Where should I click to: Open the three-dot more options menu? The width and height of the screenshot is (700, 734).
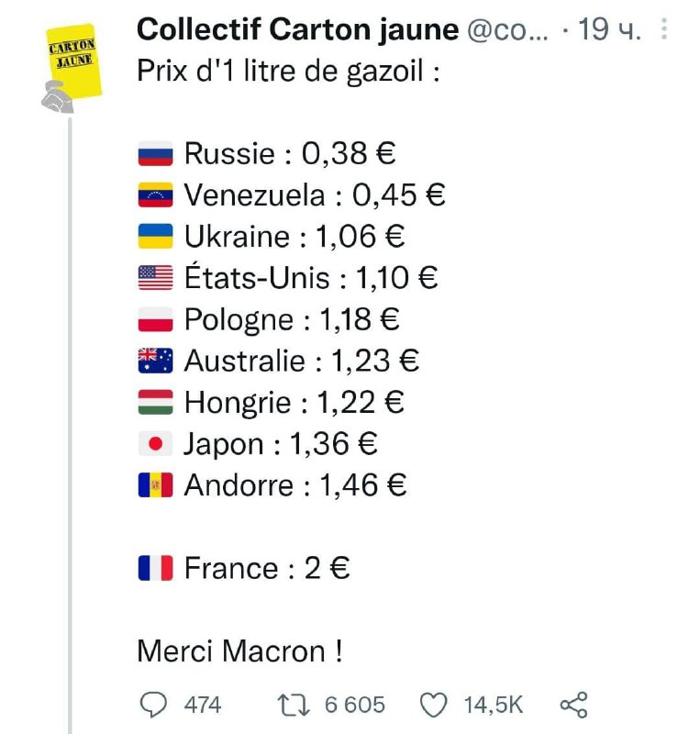point(663,28)
